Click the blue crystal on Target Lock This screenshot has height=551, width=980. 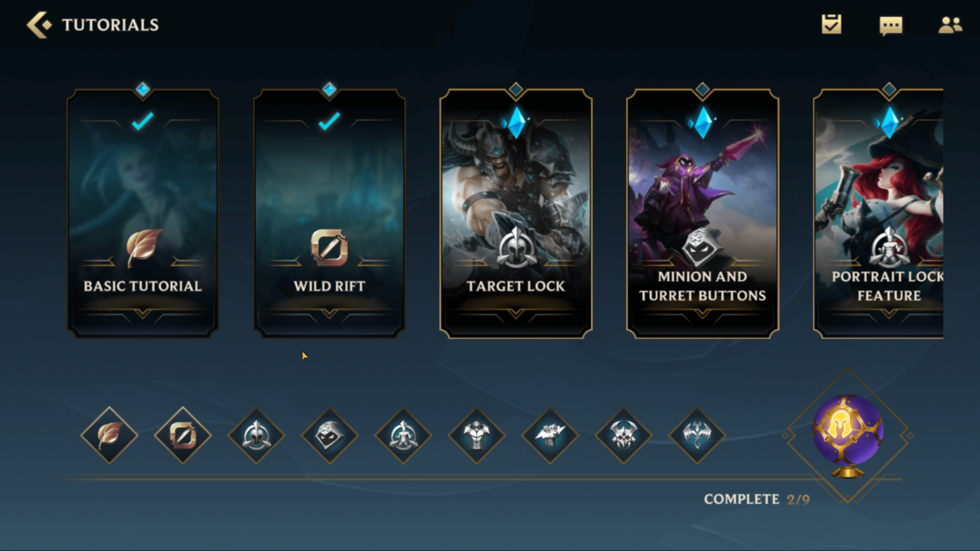click(516, 122)
